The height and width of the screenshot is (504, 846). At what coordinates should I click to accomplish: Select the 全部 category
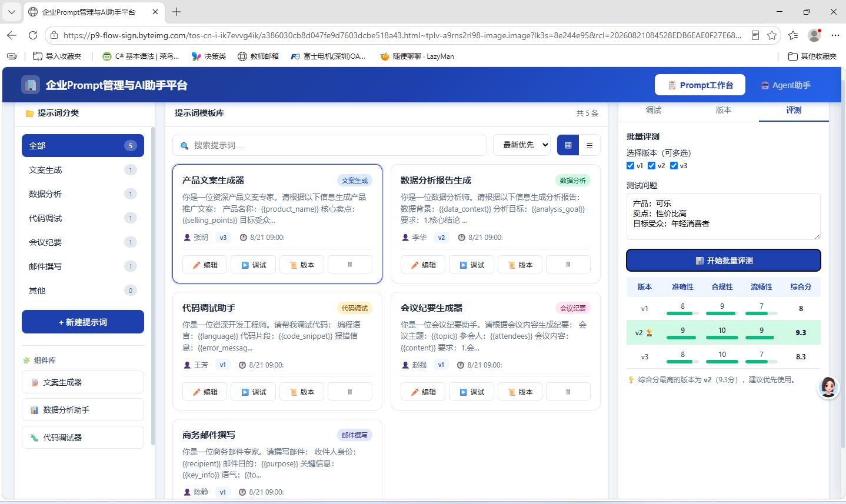(x=83, y=146)
